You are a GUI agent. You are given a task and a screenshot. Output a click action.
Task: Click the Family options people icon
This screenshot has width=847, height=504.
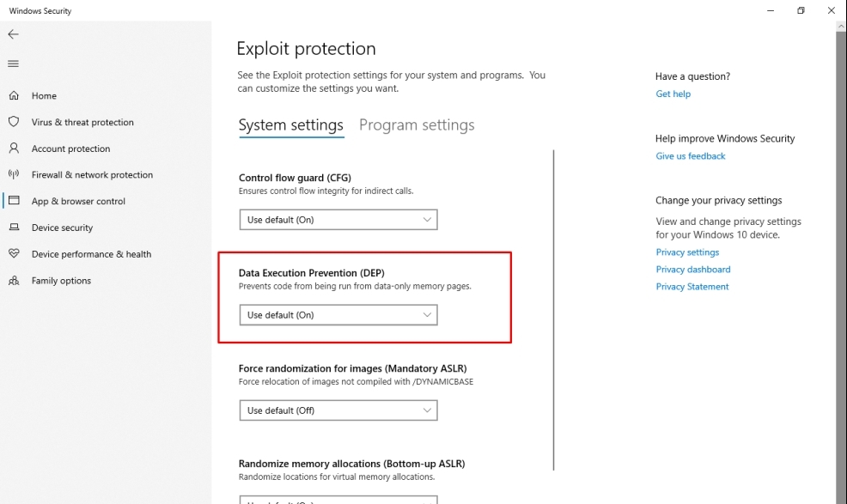[14, 281]
